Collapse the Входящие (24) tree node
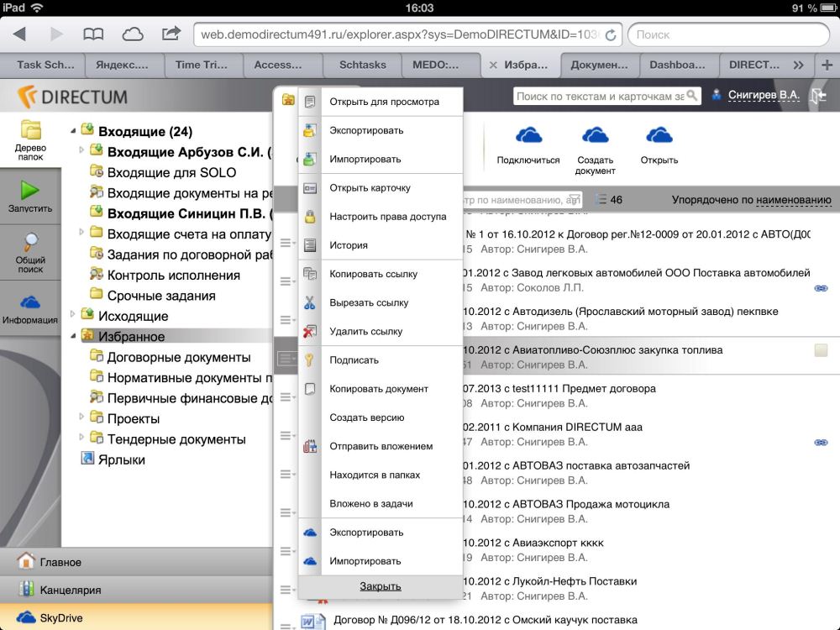This screenshot has height=630, width=840. click(x=73, y=131)
